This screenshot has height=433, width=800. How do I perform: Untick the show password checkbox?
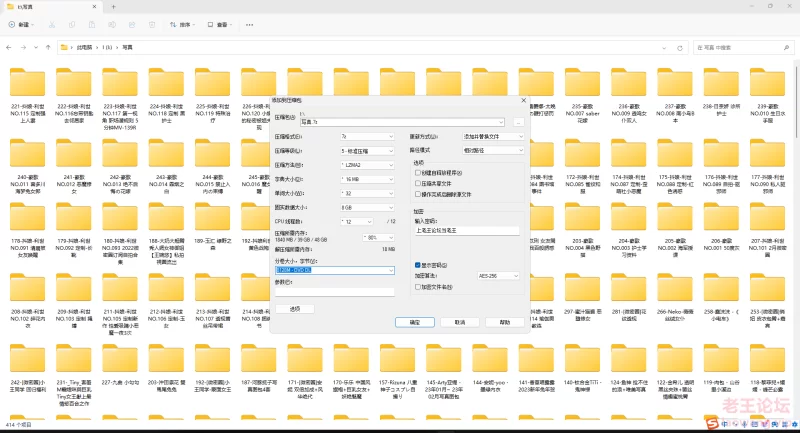point(418,265)
